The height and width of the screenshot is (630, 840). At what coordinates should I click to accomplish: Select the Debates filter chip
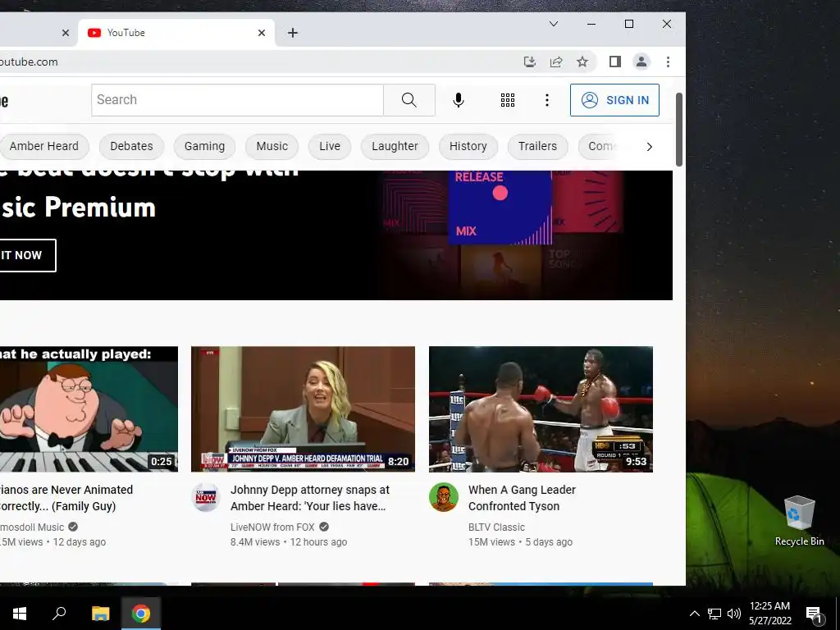tap(131, 146)
